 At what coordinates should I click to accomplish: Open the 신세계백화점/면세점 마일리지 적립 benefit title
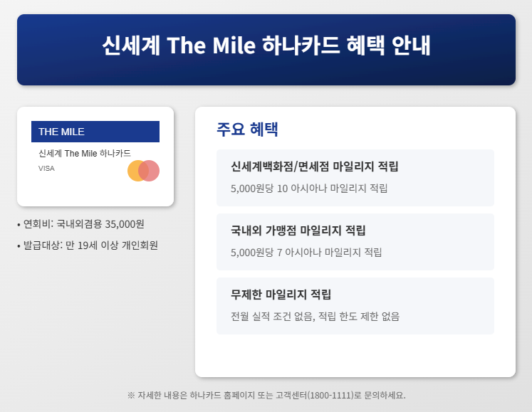315,167
